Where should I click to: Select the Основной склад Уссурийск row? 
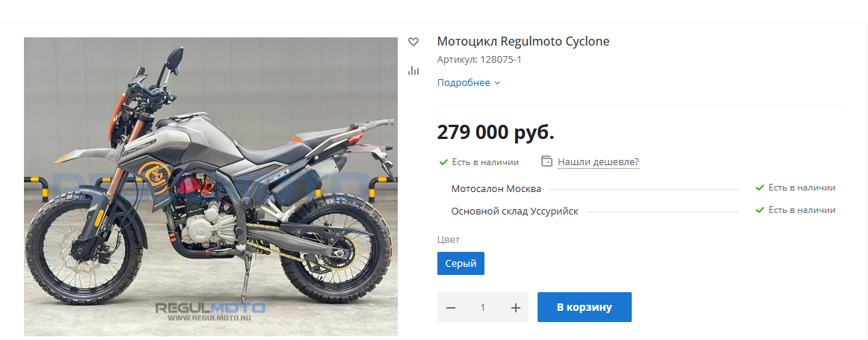[643, 211]
